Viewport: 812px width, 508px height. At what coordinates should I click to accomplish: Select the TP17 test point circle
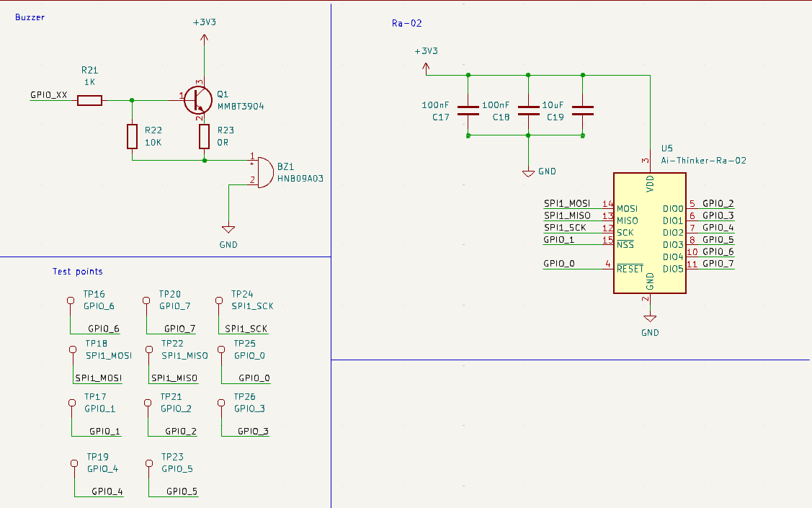[x=72, y=403]
